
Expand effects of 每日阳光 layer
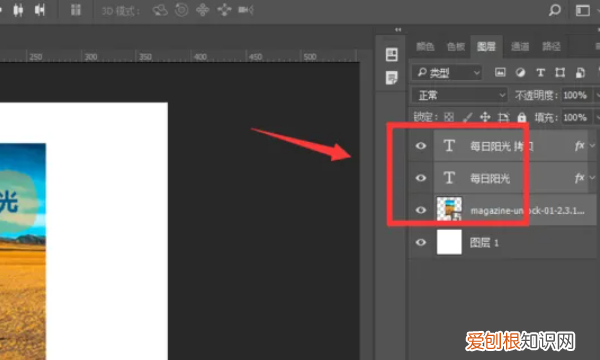tap(592, 178)
